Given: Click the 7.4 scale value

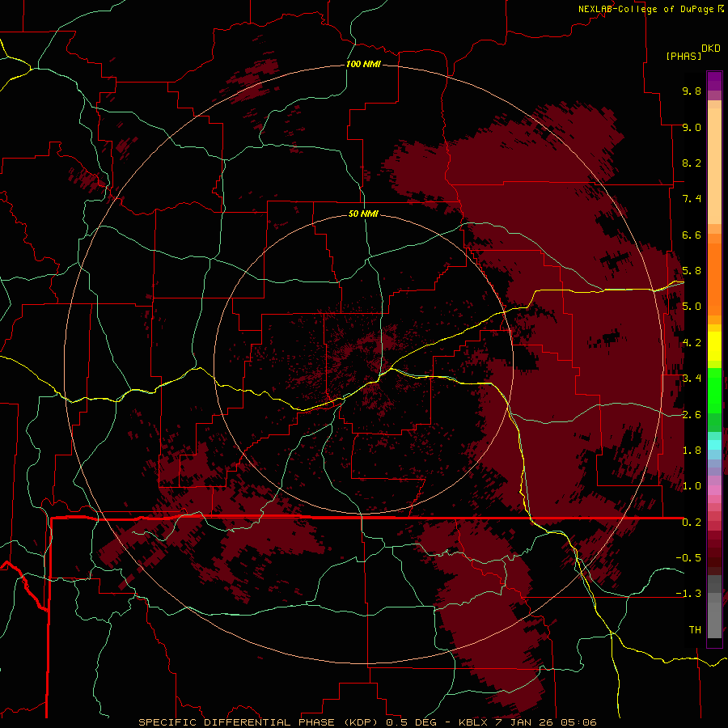Looking at the screenshot, I should (x=692, y=199).
